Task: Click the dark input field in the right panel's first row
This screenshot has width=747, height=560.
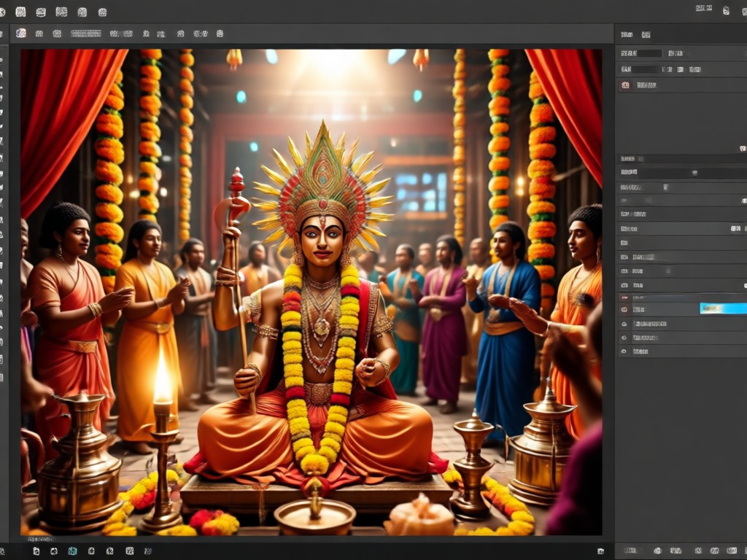Action: (648, 52)
